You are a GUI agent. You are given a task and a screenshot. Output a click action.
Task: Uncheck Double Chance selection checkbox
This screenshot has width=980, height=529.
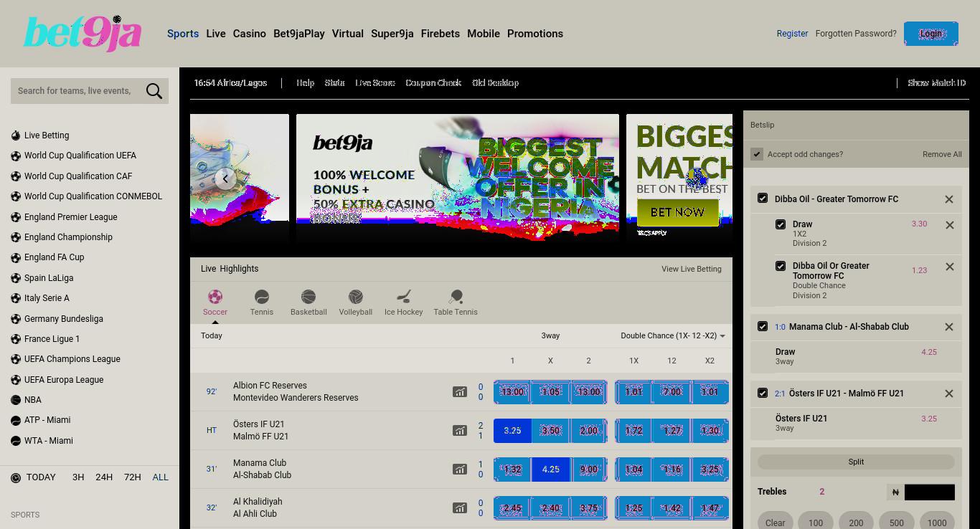(781, 266)
